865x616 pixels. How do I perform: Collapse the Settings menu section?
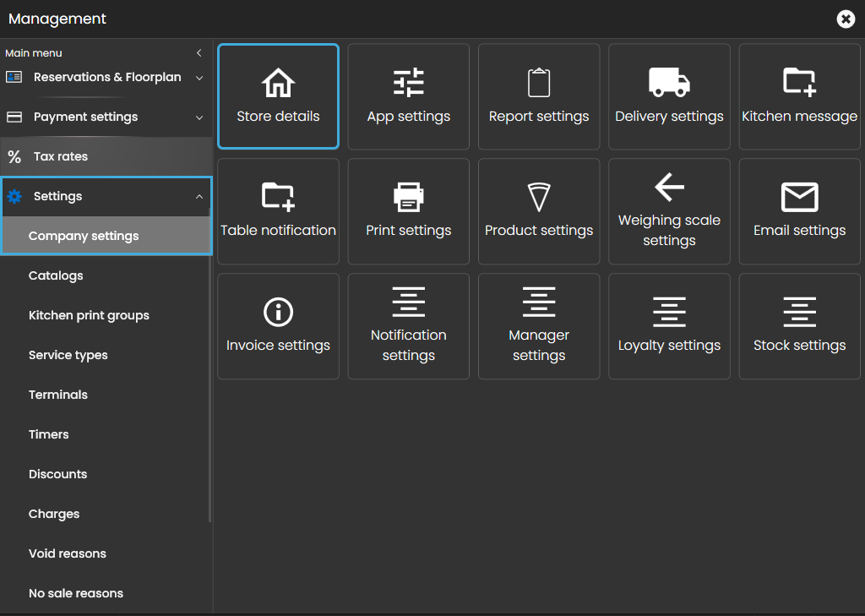coord(199,197)
